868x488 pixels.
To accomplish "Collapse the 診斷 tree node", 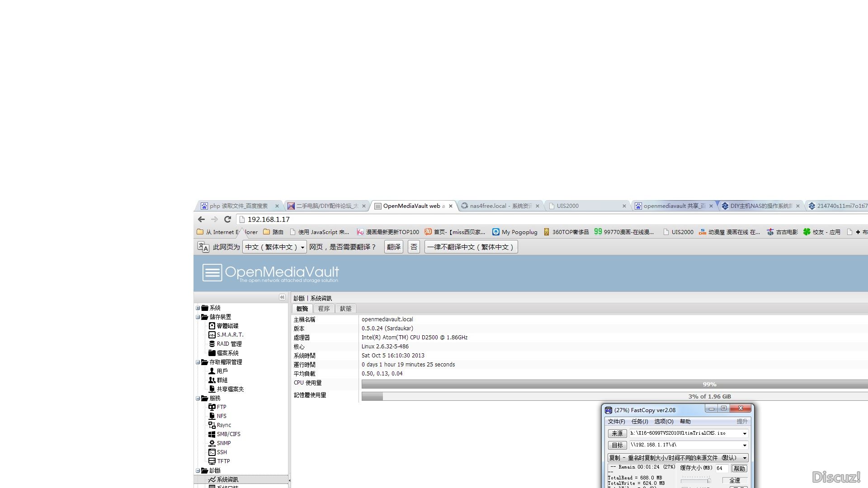I will click(198, 471).
